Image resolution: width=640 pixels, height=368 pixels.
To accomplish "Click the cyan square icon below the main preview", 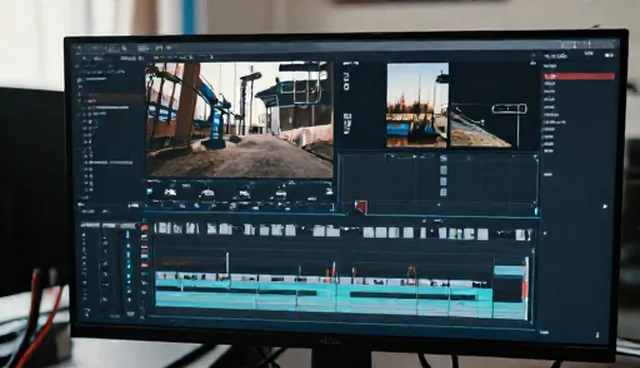I will click(x=150, y=191).
